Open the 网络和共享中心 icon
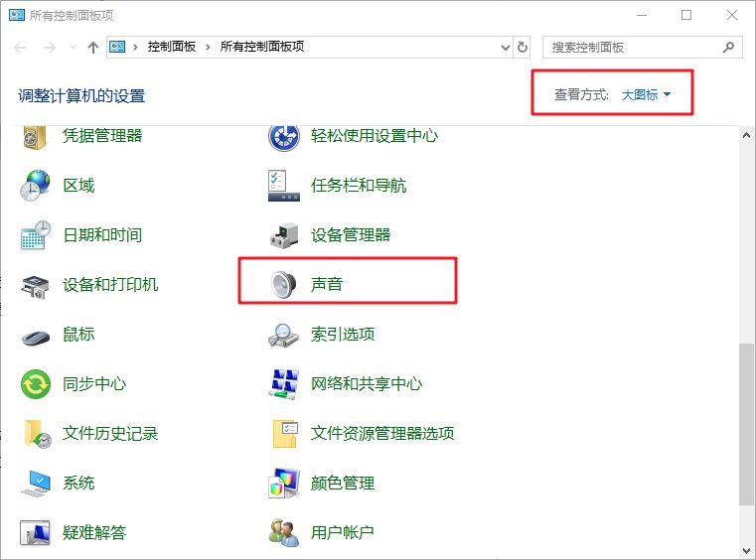The image size is (756, 560). pyautogui.click(x=283, y=384)
